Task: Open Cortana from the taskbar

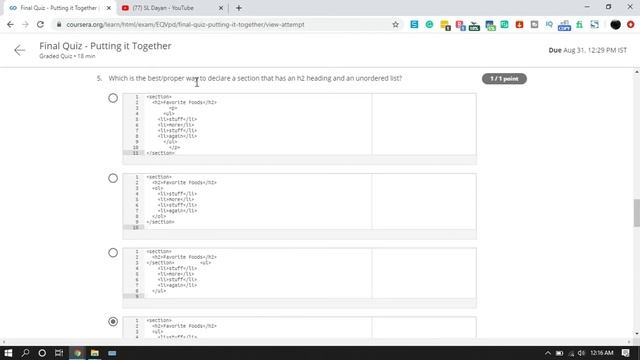Action: click(x=42, y=353)
